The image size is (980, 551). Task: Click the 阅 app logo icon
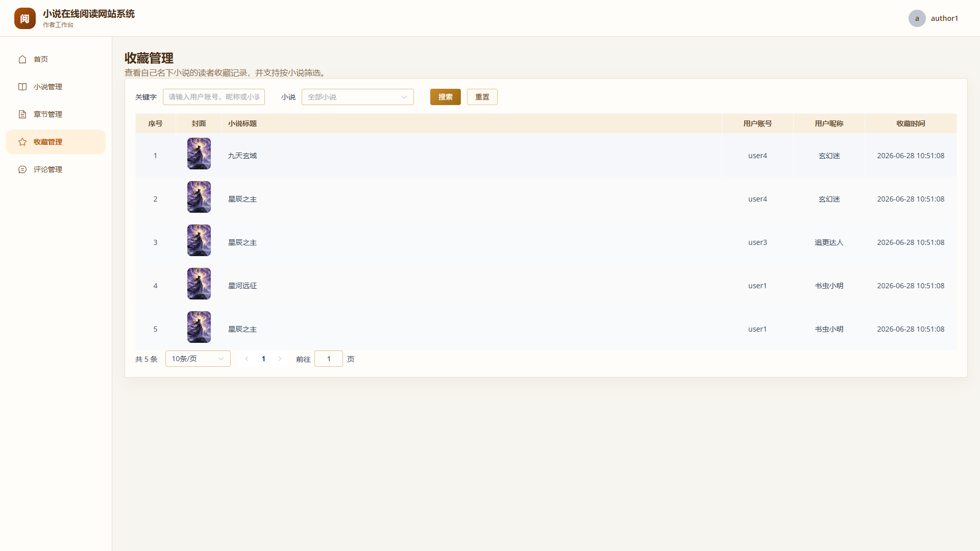coord(25,18)
